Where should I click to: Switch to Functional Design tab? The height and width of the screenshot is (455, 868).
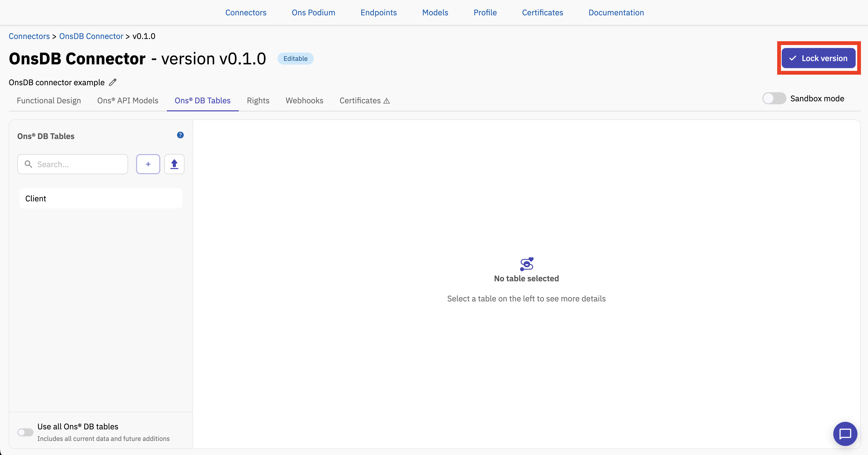tap(49, 101)
